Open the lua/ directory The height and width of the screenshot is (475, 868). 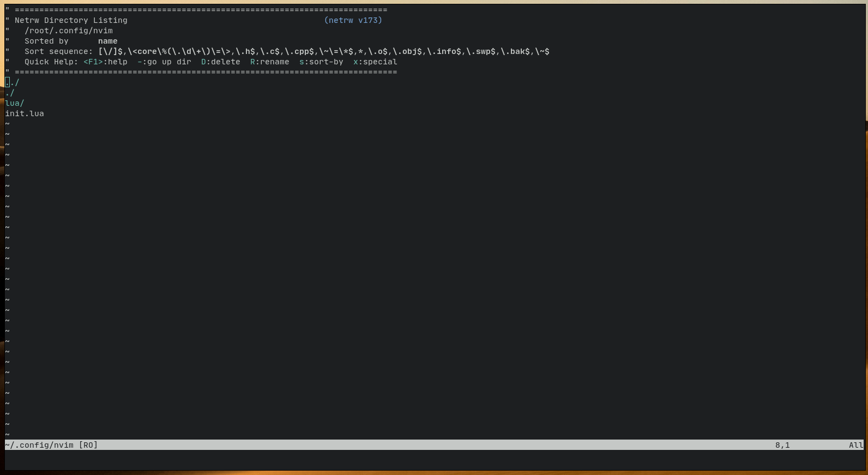[x=15, y=103]
